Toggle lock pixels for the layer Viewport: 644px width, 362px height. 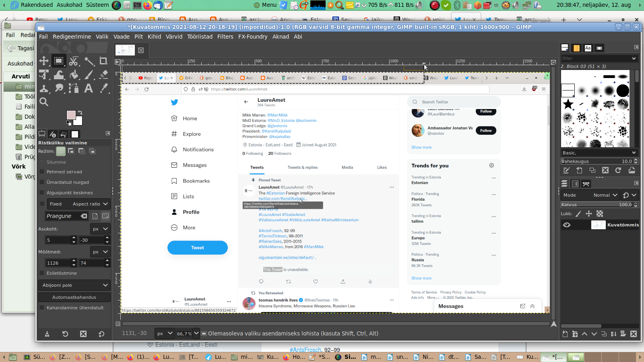point(578,214)
